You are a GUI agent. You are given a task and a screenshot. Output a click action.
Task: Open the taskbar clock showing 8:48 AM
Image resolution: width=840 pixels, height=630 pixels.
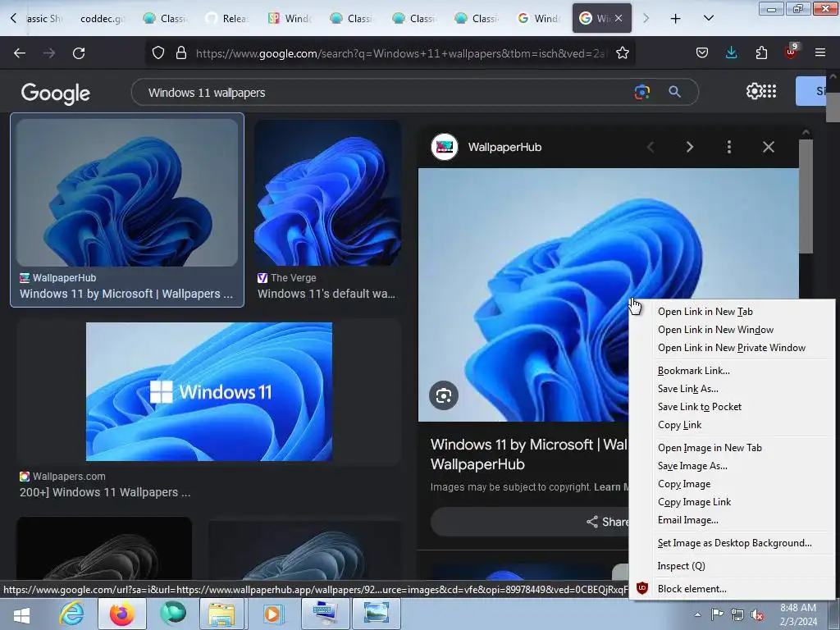798,614
